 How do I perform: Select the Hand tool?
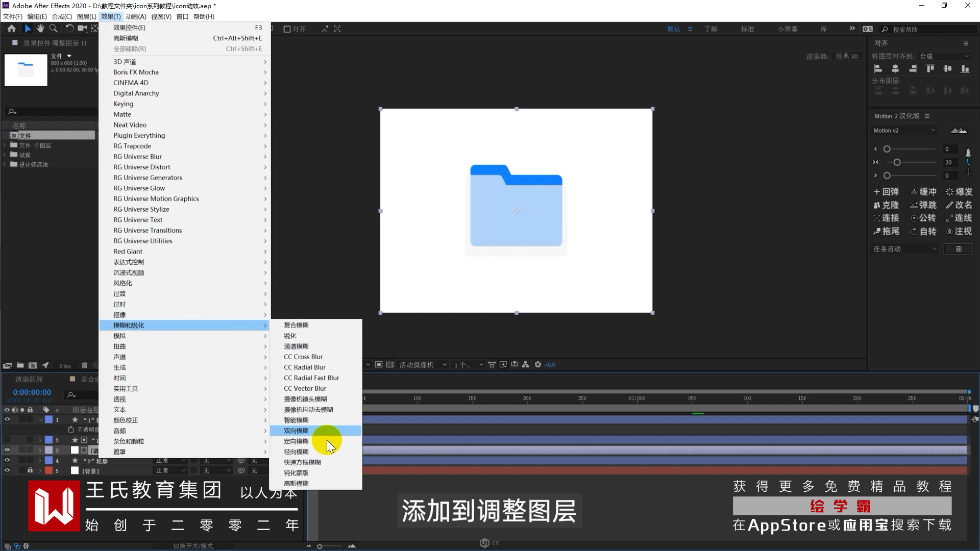pyautogui.click(x=40, y=29)
